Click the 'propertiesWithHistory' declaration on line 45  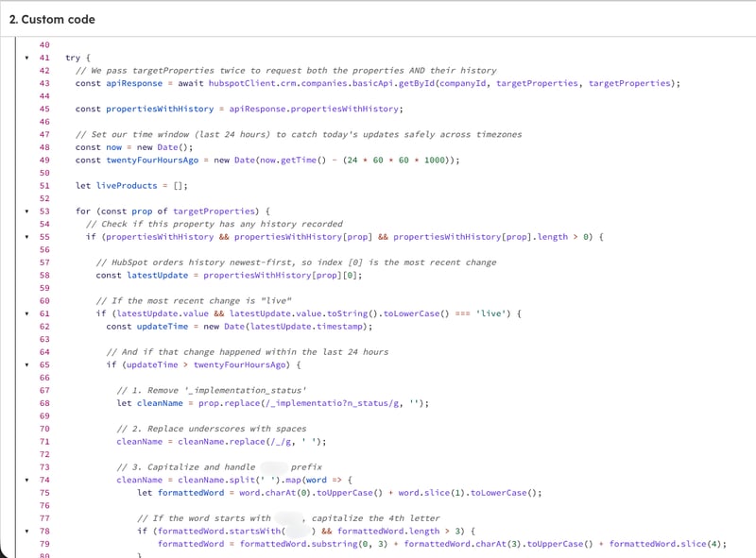pyautogui.click(x=160, y=109)
